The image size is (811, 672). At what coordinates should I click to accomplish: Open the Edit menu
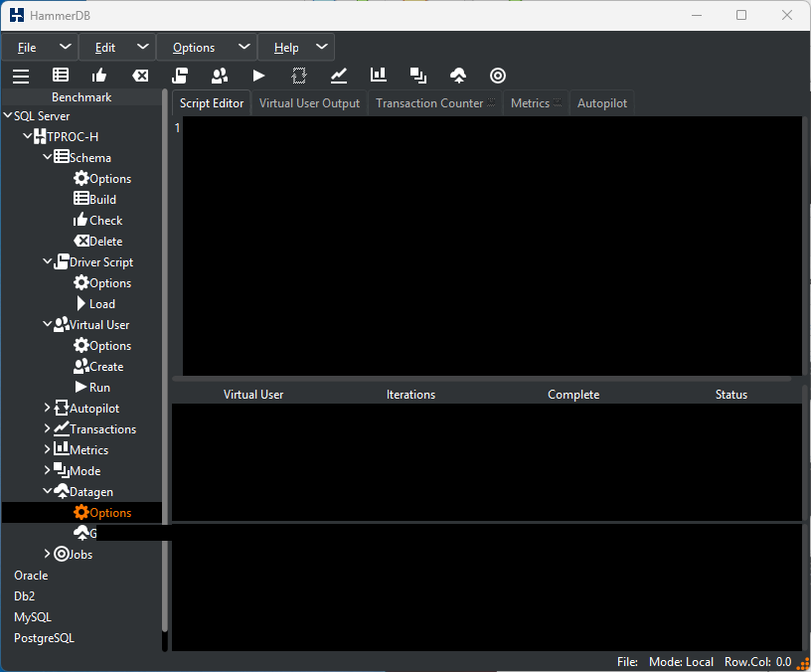[117, 48]
